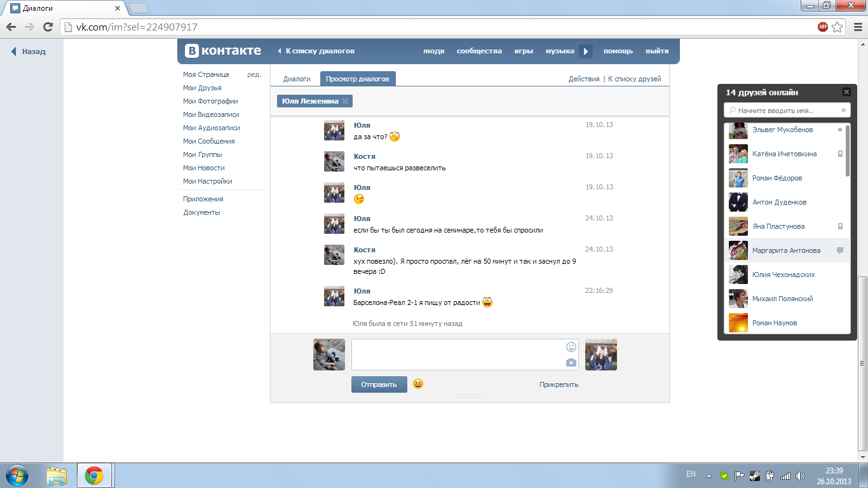Click the resize handle below message form
This screenshot has height=488, width=868.
click(x=470, y=397)
